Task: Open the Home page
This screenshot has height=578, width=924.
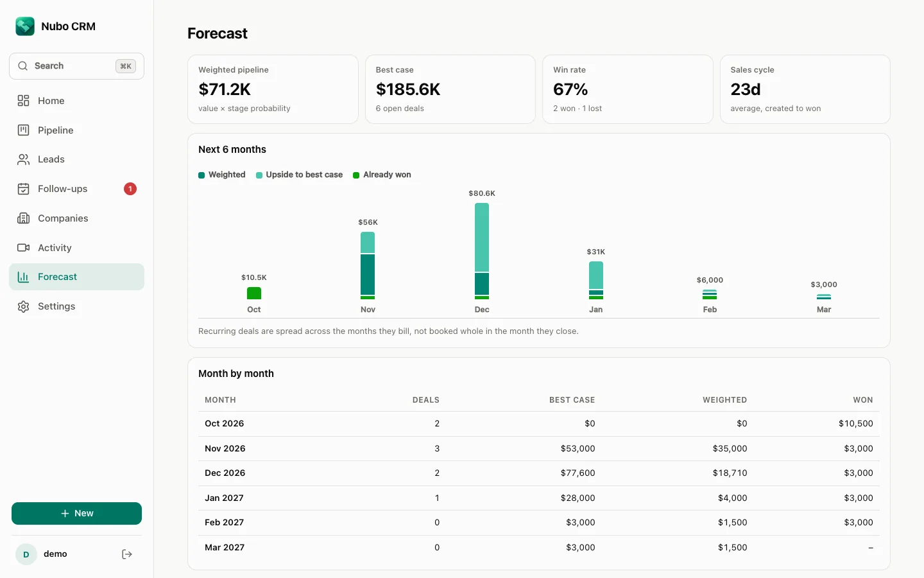Action: click(76, 101)
